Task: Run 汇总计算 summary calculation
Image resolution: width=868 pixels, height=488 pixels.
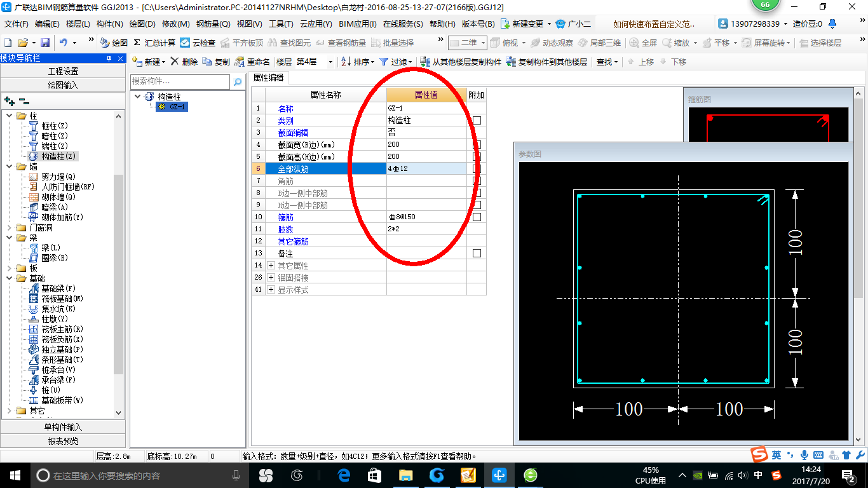Action: 154,43
